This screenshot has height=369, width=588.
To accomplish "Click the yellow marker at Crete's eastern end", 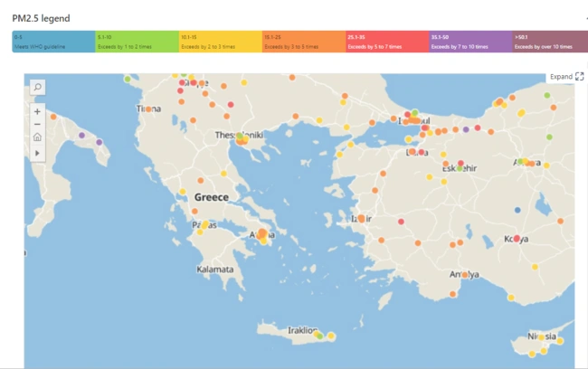I will coord(331,336).
